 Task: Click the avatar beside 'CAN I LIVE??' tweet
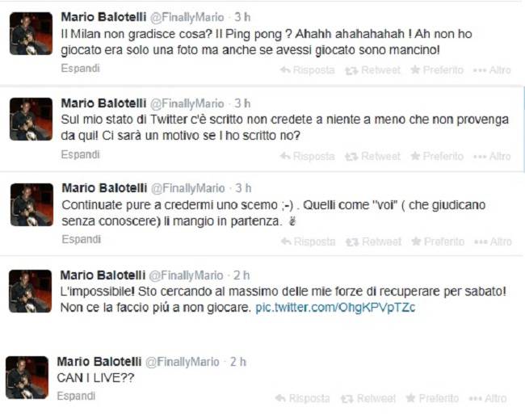(x=27, y=377)
